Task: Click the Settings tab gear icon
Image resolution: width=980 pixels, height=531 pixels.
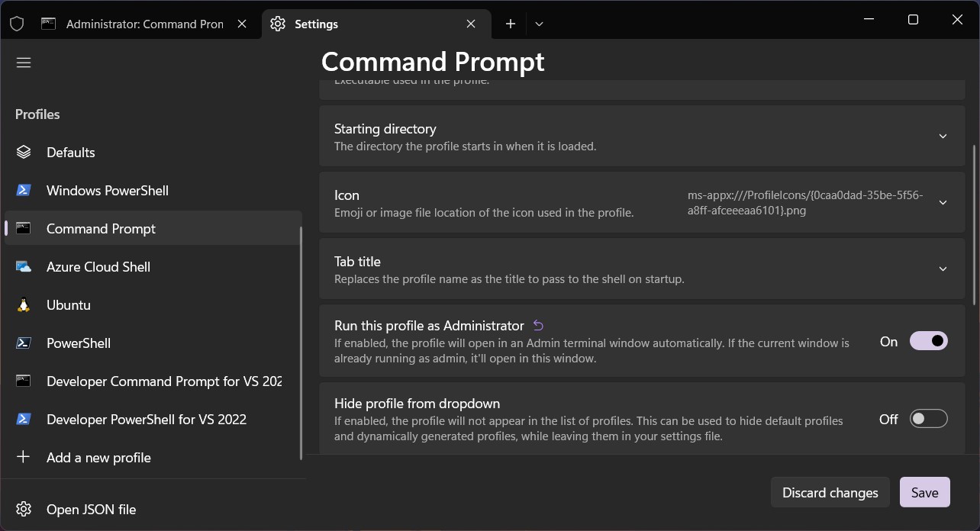Action: pyautogui.click(x=279, y=24)
